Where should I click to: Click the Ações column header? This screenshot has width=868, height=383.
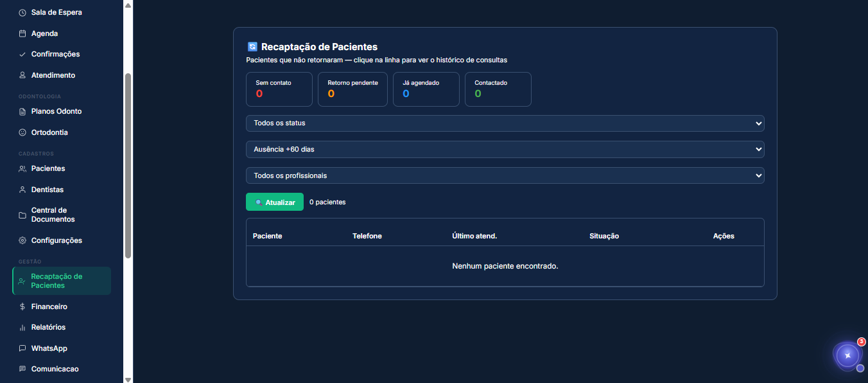pyautogui.click(x=724, y=236)
